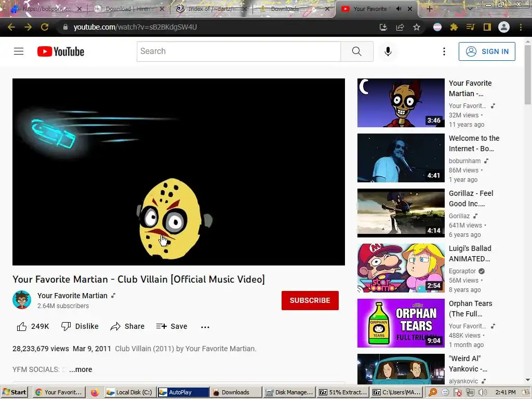Subscribe to Your Favorite Martian channel

(x=310, y=300)
